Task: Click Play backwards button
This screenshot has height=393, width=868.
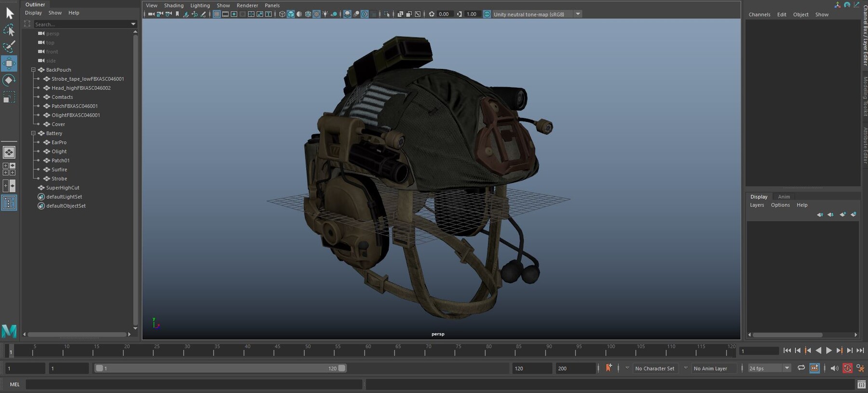Action: [x=818, y=351]
